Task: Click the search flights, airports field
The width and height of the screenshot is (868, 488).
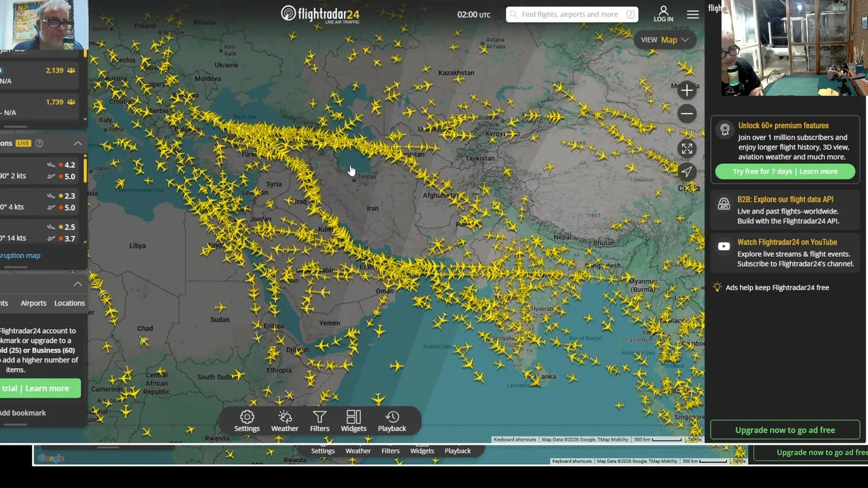Action: pos(572,14)
